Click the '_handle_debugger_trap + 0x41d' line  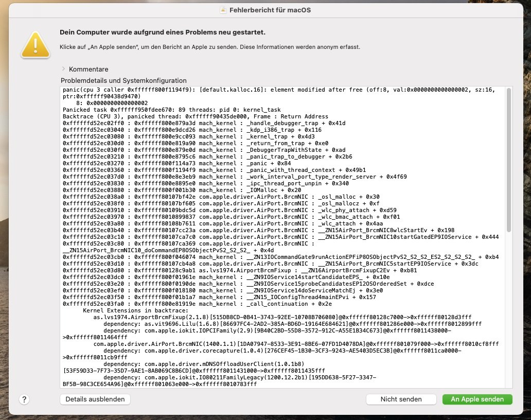[204, 124]
